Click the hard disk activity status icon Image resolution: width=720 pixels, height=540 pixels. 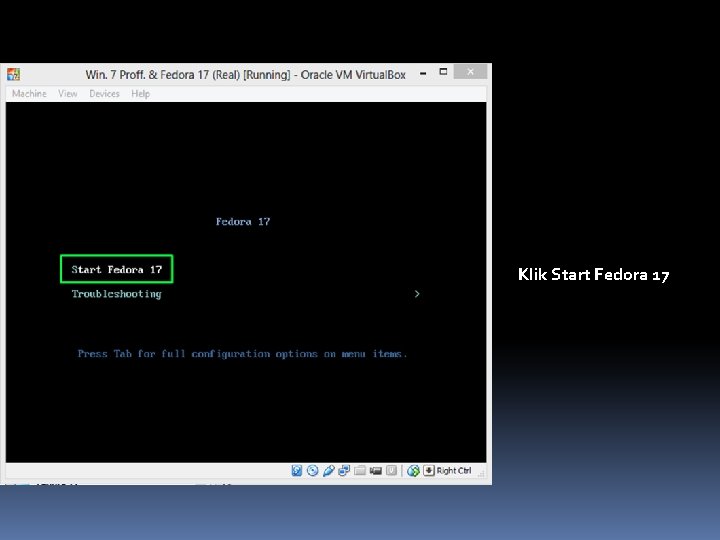[x=297, y=470]
